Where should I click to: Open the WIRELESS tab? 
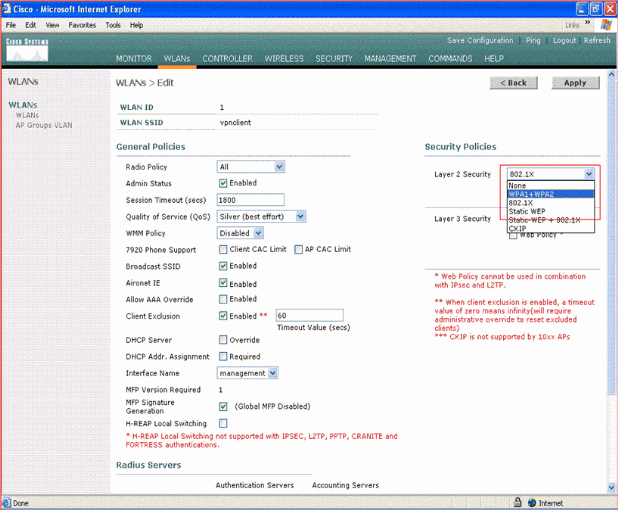[x=284, y=59]
